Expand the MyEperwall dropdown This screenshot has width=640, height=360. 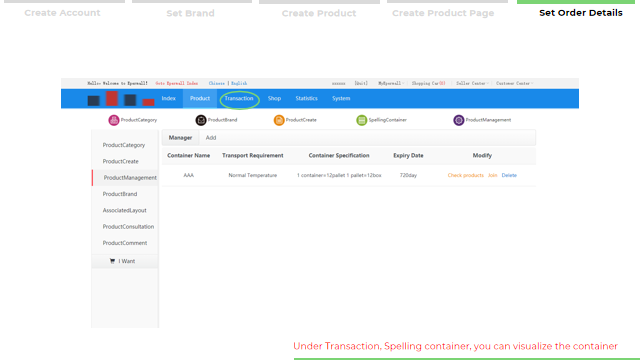click(x=391, y=83)
